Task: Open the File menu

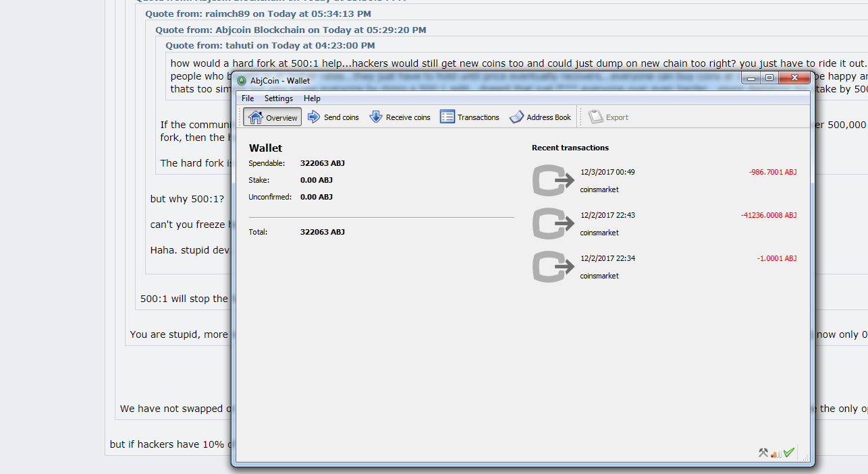Action: [x=248, y=98]
